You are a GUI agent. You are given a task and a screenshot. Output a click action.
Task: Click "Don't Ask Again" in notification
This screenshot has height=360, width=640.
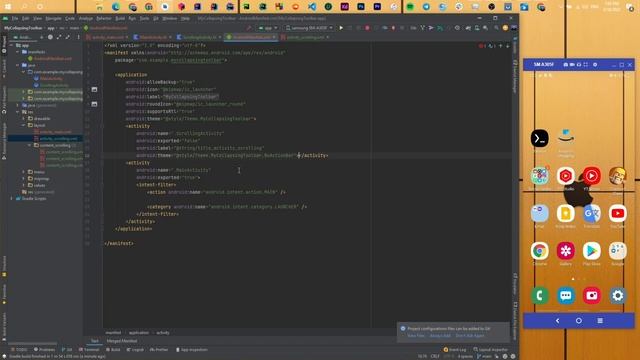pos(470,336)
